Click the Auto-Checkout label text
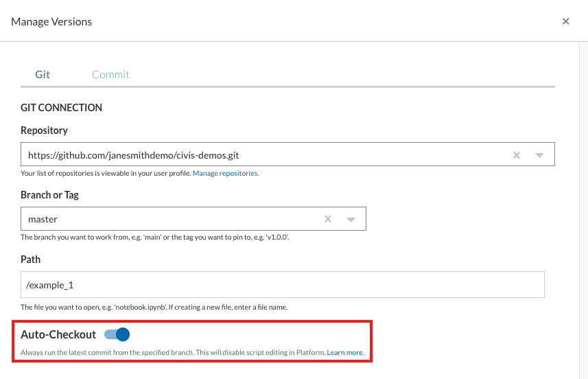Image resolution: width=588 pixels, height=379 pixels. click(58, 334)
